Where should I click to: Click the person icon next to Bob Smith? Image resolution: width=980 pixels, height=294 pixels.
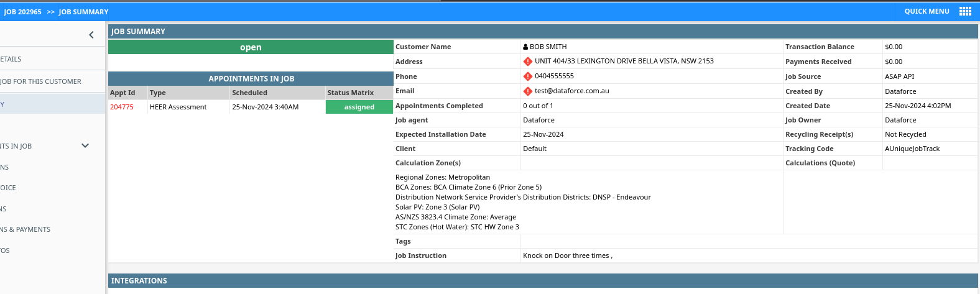tap(525, 47)
